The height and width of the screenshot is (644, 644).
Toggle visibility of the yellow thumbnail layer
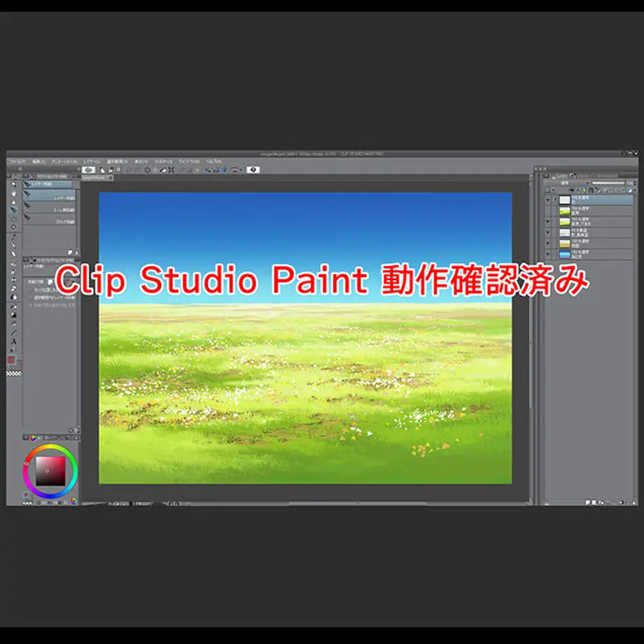[547, 244]
